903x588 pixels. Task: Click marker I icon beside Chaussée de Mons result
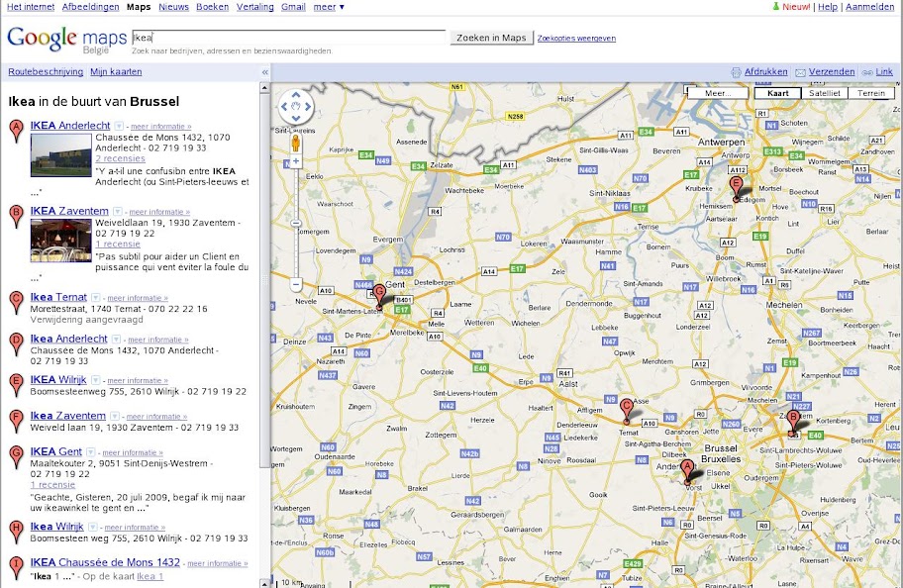click(16, 568)
